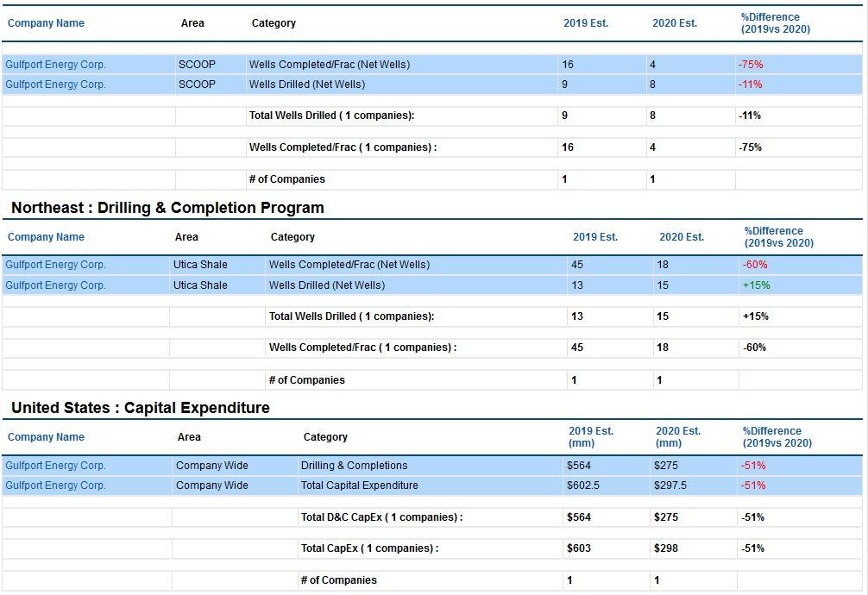
Task: Click %Difference header in top SCOOP table
Action: (776, 23)
